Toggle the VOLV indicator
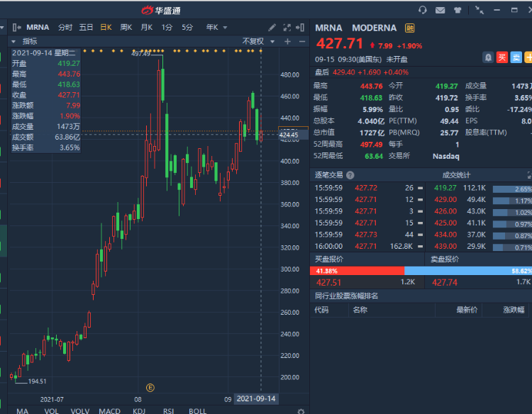Viewport: 532px width, 414px height. pos(80,411)
